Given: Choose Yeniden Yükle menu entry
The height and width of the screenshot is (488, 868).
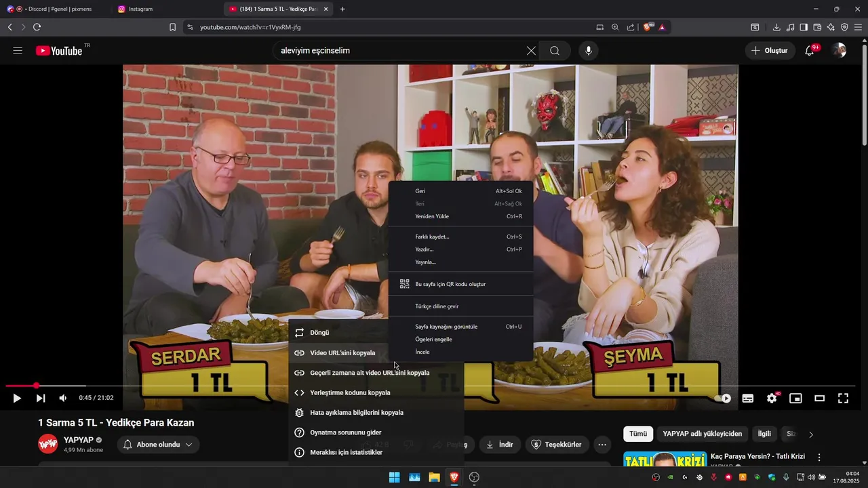Looking at the screenshot, I should (x=461, y=216).
